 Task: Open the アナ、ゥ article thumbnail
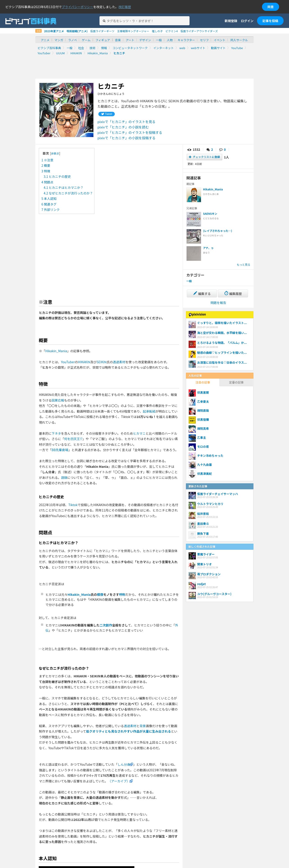tap(194, 253)
